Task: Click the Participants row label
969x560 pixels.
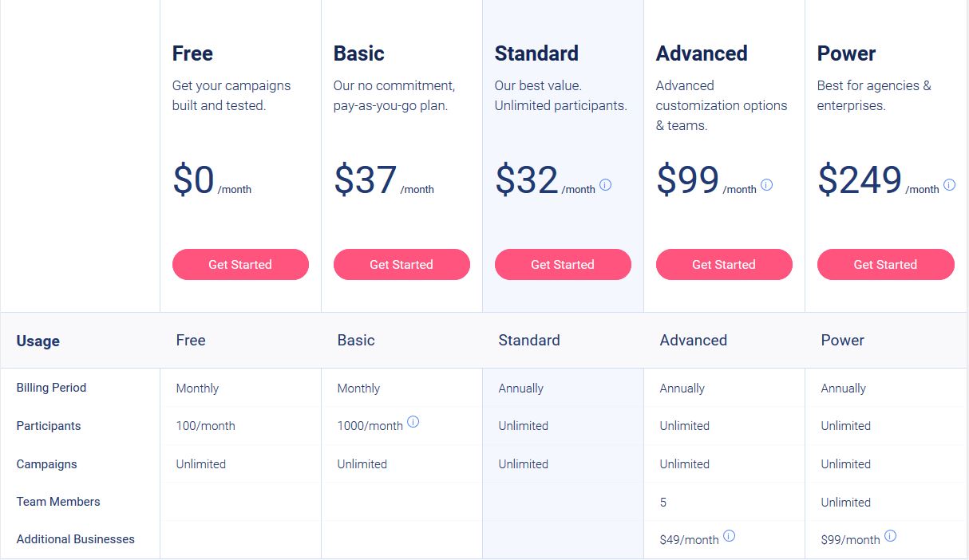Action: (49, 426)
